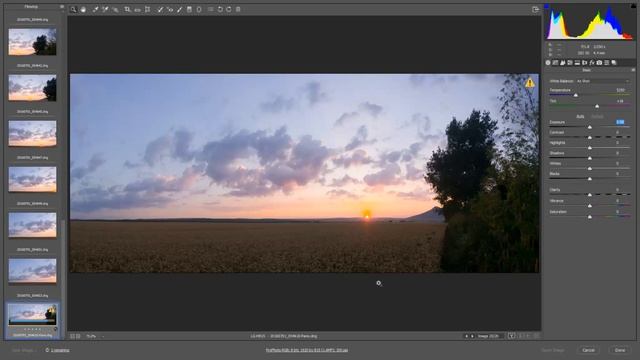Click the Temperature slider handle
The width and height of the screenshot is (640, 360).
click(576, 95)
